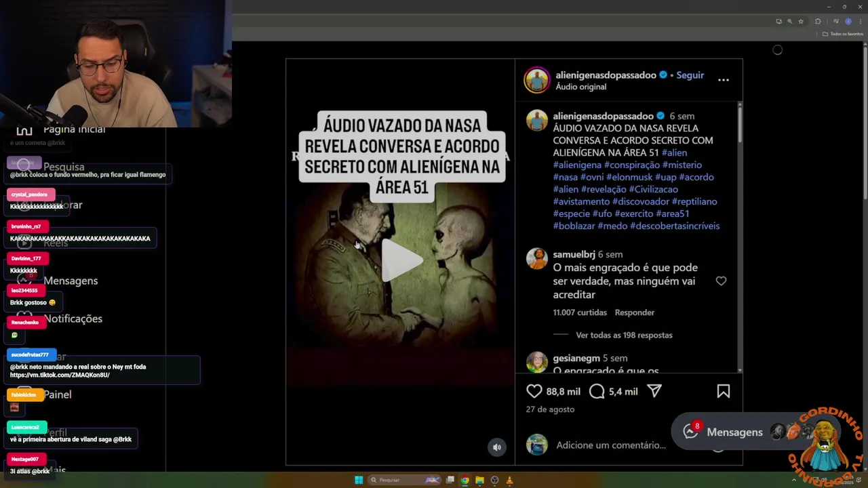Share the post with paper plane icon
Screen dimensions: 868x488
pyautogui.click(x=654, y=391)
